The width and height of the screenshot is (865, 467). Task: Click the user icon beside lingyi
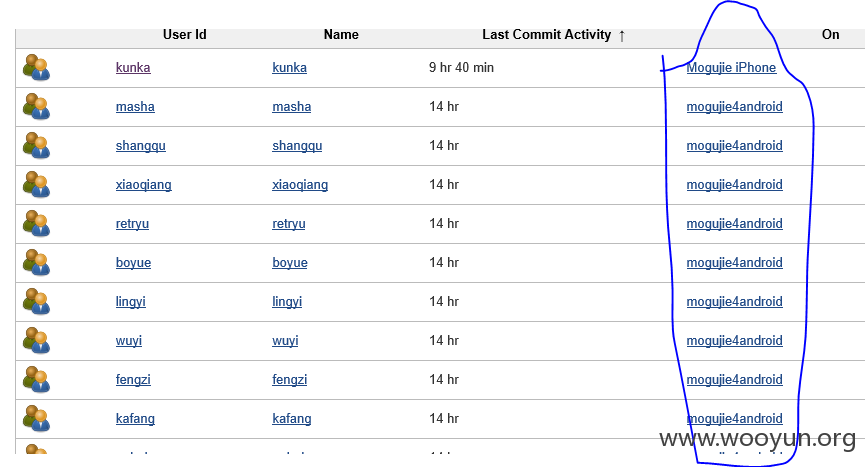tap(36, 302)
